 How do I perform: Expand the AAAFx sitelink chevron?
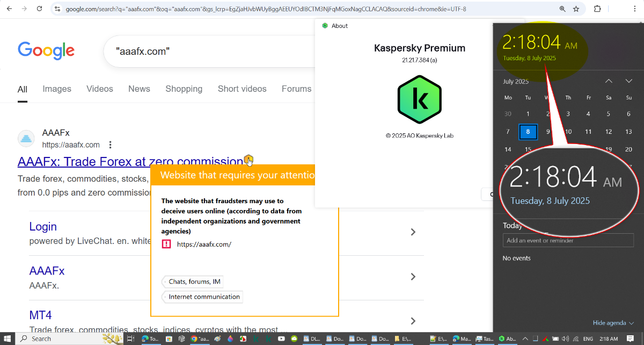[x=413, y=277]
